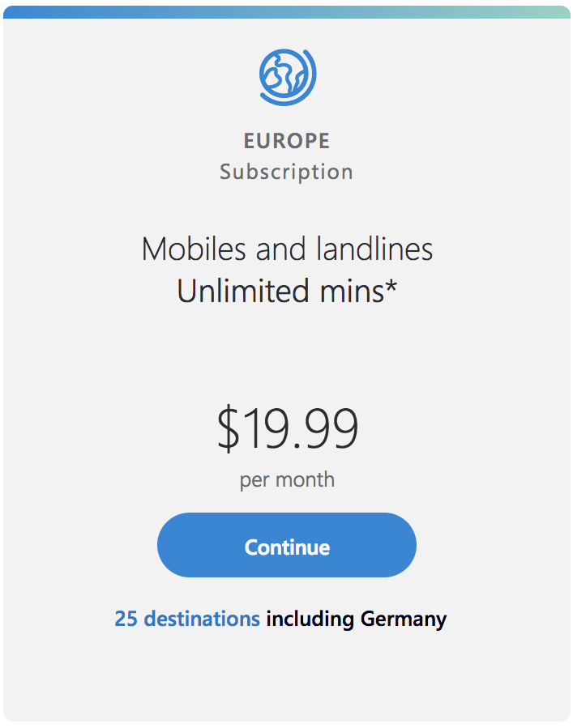Image resolution: width=573 pixels, height=728 pixels.
Task: Click the EUROPE plan heading
Action: (x=287, y=141)
